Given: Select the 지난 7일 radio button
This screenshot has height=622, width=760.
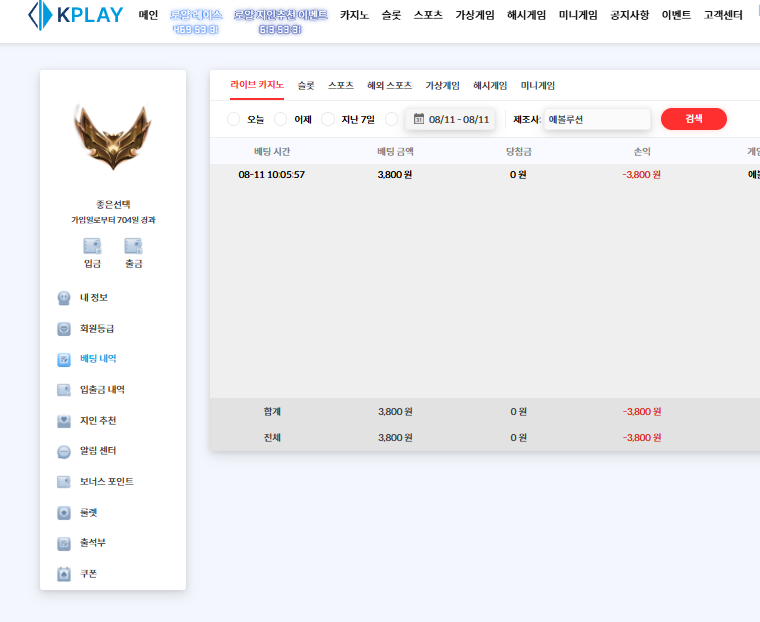Looking at the screenshot, I should (x=328, y=119).
